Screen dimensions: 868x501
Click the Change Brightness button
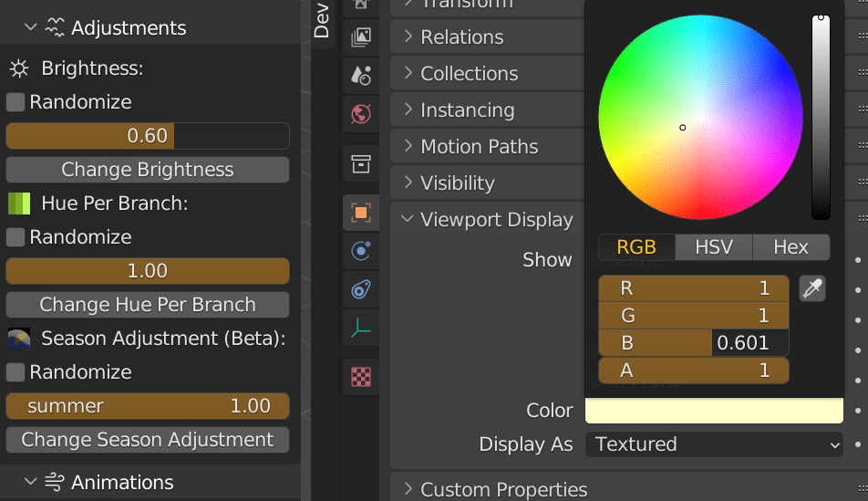click(x=148, y=170)
